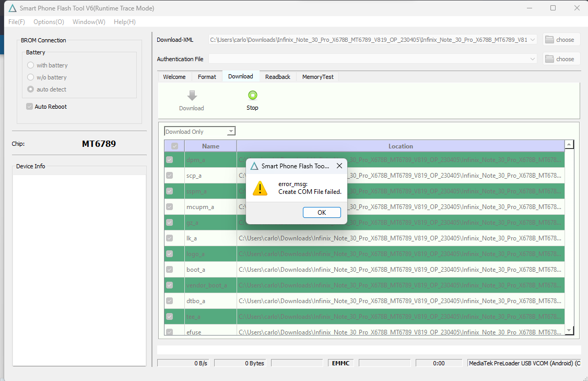588x381 pixels.
Task: Click the 'mcupm_a' partition name
Action: point(200,207)
